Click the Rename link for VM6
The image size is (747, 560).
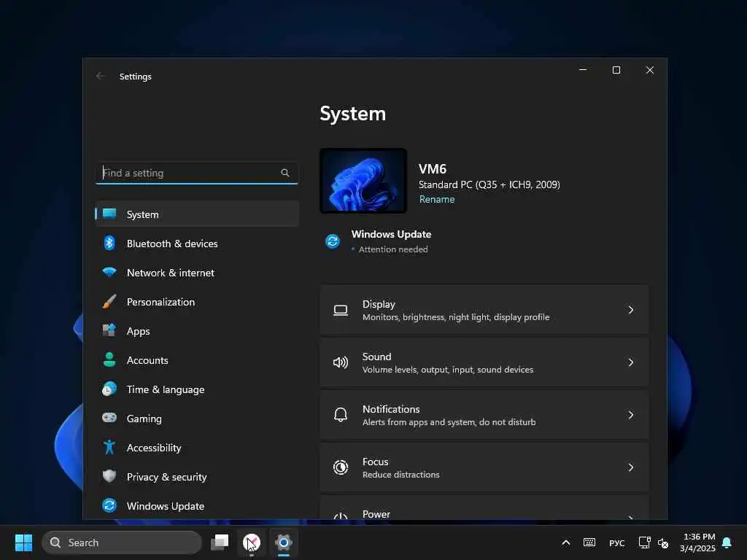pos(437,199)
